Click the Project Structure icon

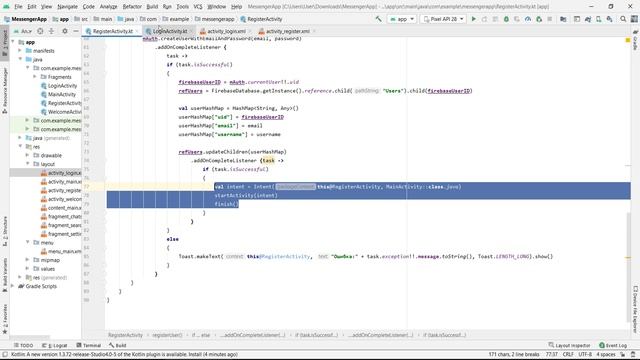pos(563,19)
